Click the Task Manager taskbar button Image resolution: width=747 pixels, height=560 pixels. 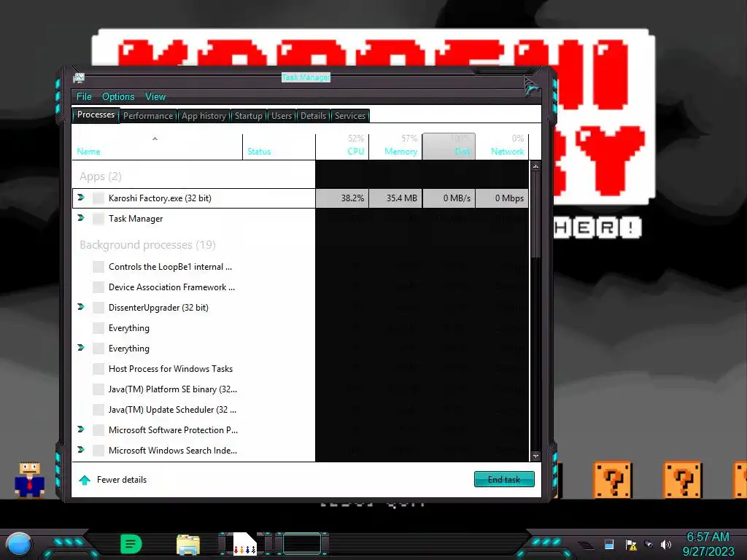301,543
